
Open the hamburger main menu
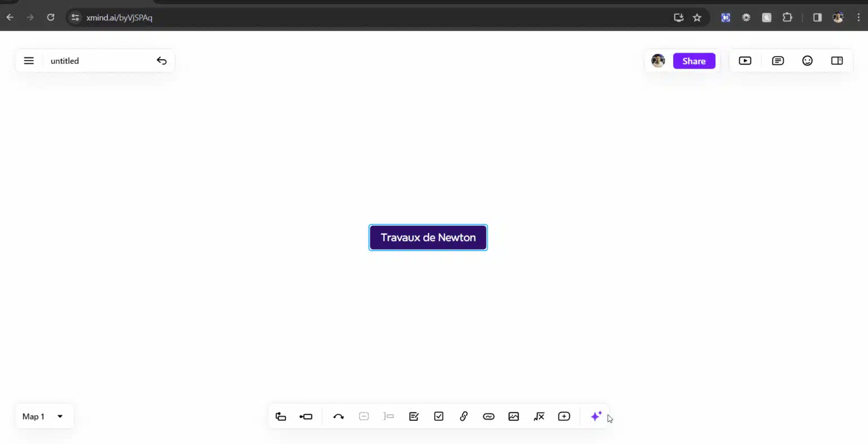(x=29, y=61)
